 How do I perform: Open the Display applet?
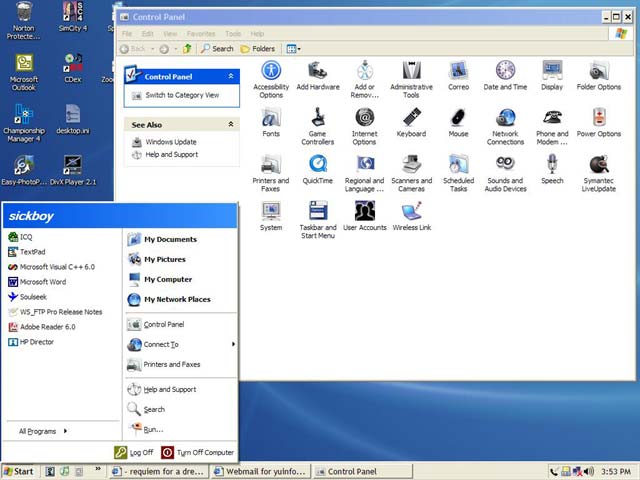tap(552, 76)
